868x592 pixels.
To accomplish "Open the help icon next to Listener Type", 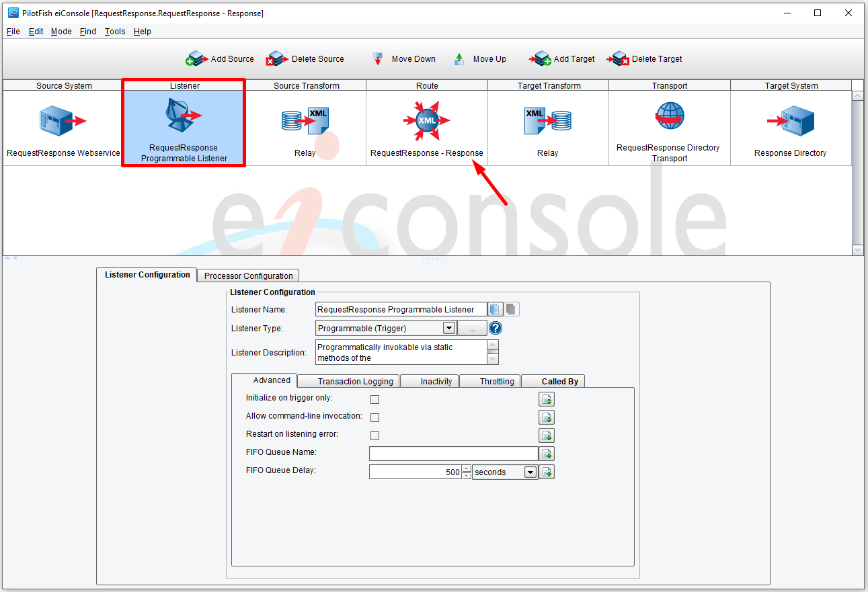I will [496, 329].
